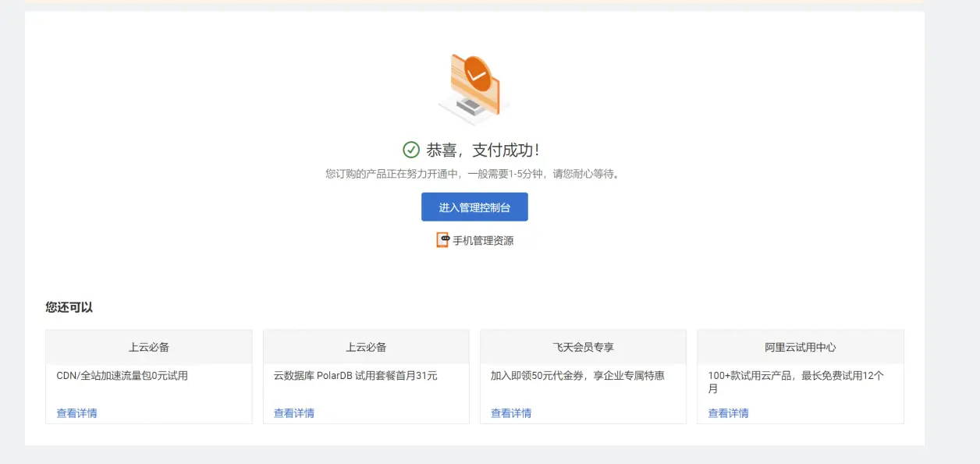Select the first 上云必备 card header above CDN
980x464 pixels.
click(x=149, y=347)
